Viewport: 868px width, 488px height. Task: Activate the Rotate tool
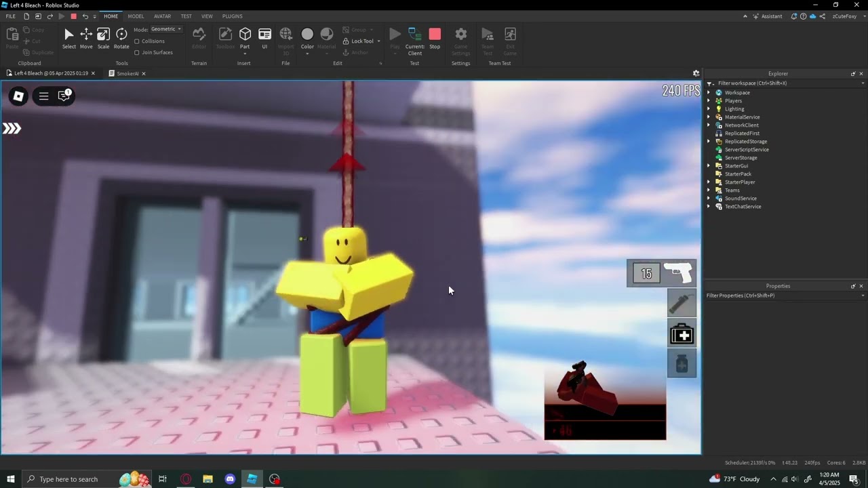click(x=121, y=38)
